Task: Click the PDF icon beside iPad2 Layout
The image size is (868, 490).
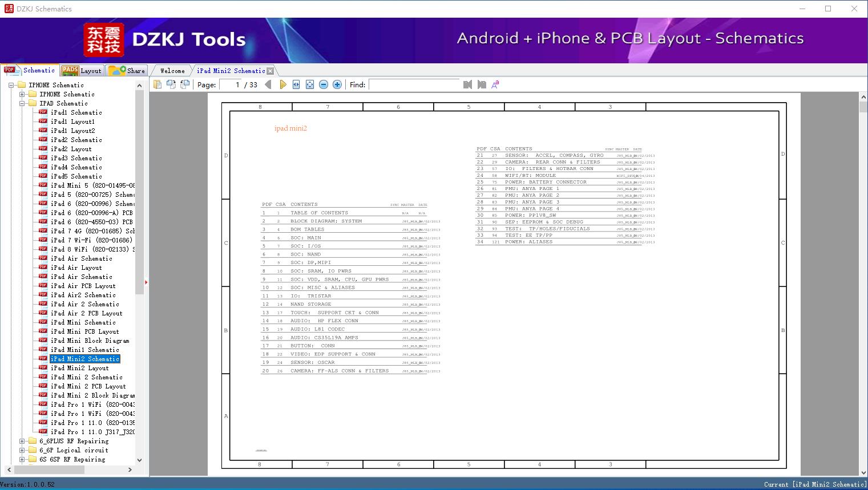Action: [x=43, y=149]
